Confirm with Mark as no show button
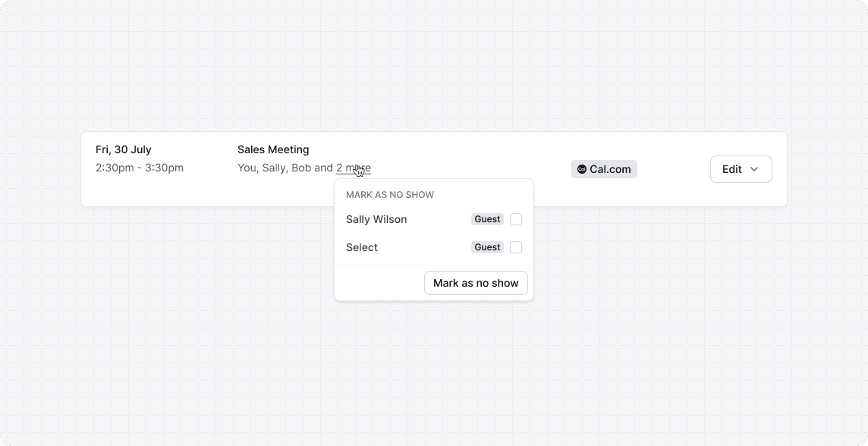Image resolution: width=868 pixels, height=446 pixels. click(476, 283)
